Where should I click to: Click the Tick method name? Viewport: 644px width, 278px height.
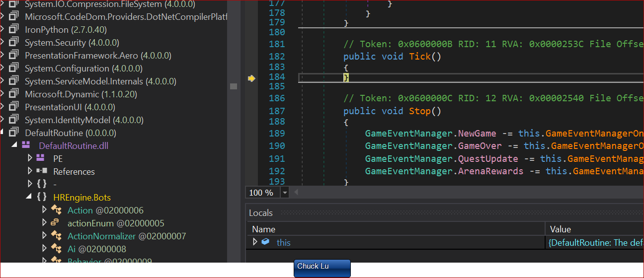pos(420,56)
